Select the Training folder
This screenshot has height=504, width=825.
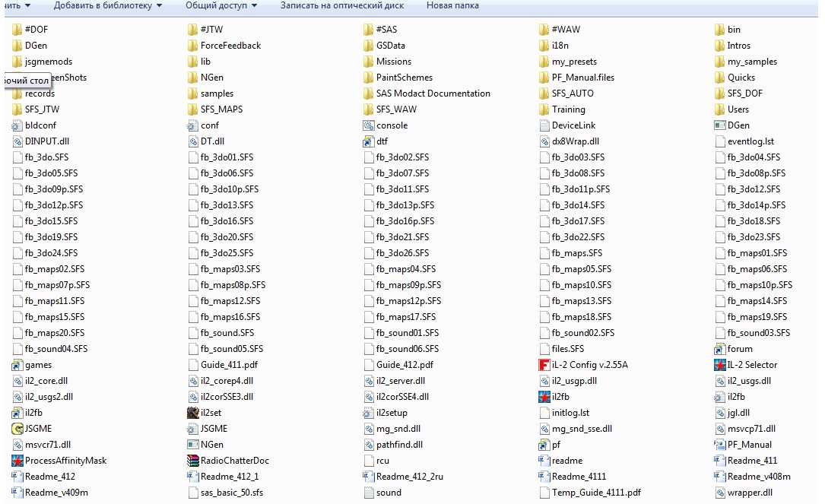(562, 109)
